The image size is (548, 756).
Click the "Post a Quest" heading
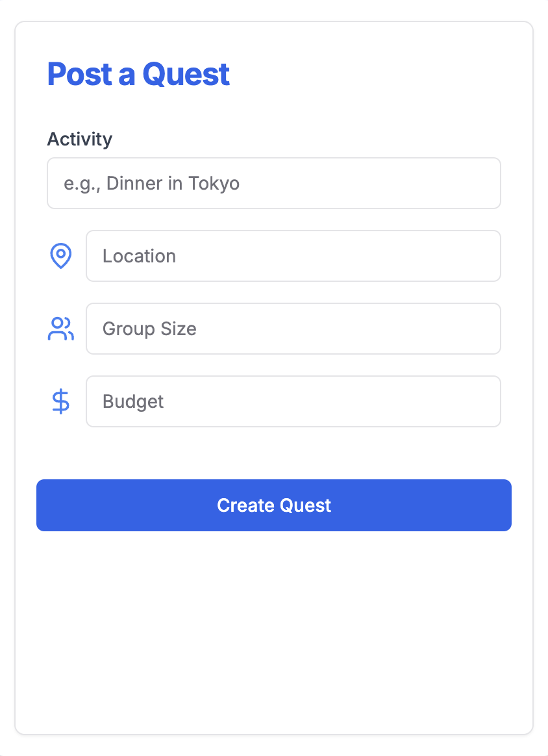tap(138, 74)
